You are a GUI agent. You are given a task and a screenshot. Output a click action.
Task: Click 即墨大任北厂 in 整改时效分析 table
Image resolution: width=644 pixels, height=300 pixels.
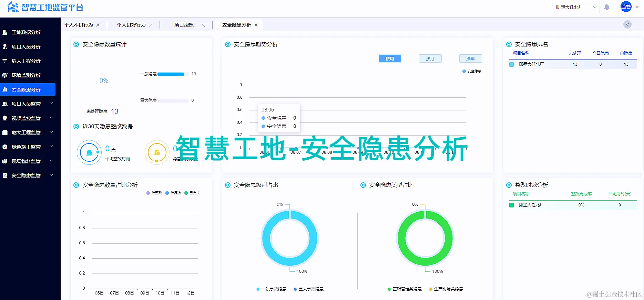click(x=531, y=205)
